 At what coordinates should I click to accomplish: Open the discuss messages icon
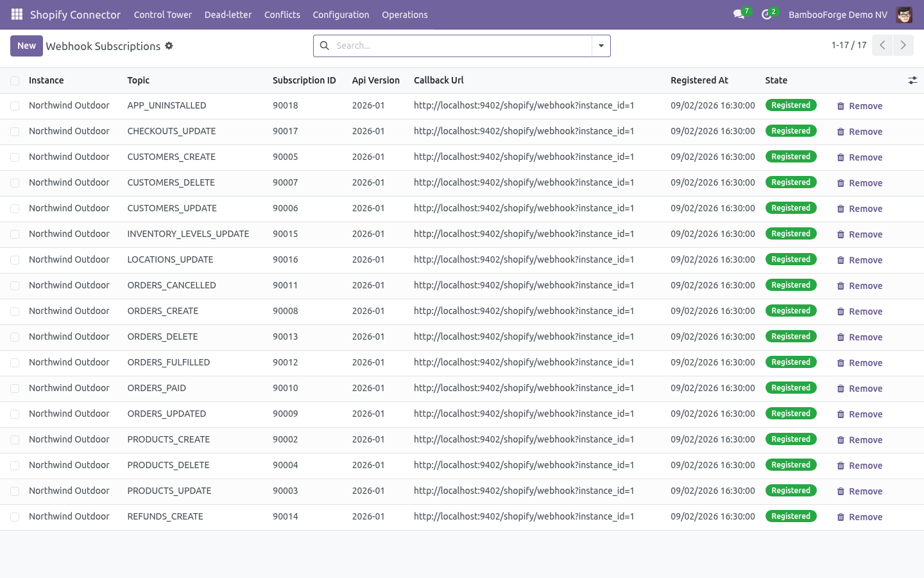pyautogui.click(x=739, y=14)
